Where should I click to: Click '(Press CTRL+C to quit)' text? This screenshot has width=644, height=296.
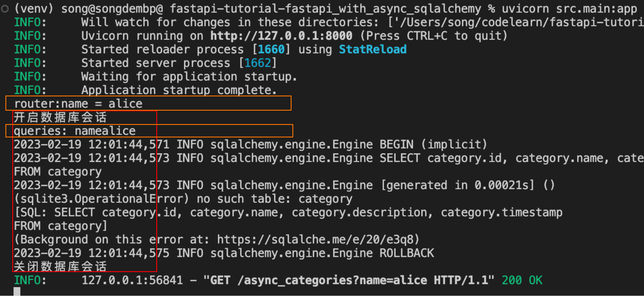pyautogui.click(x=434, y=36)
